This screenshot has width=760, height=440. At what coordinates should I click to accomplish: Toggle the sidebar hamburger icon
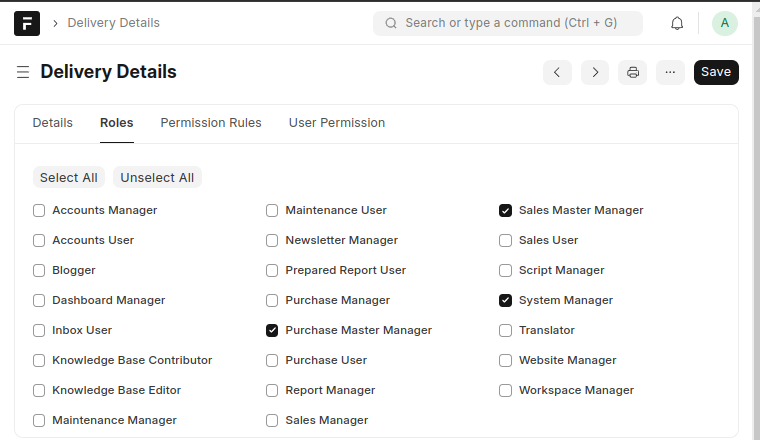tap(23, 72)
